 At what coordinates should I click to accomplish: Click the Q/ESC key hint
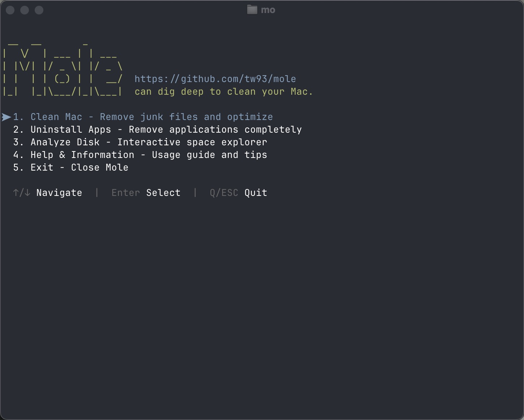click(224, 193)
